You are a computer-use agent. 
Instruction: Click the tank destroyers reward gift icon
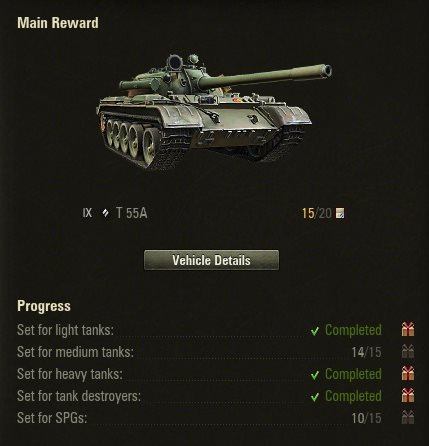[x=408, y=395]
